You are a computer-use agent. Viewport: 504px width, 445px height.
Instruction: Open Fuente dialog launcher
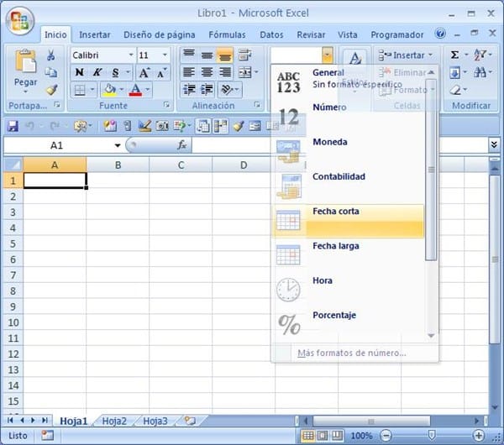coord(166,105)
